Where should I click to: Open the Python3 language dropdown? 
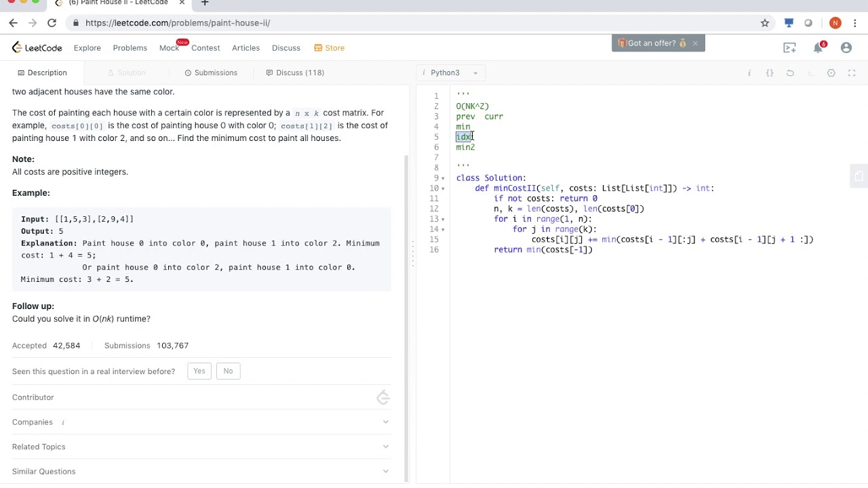(x=451, y=73)
